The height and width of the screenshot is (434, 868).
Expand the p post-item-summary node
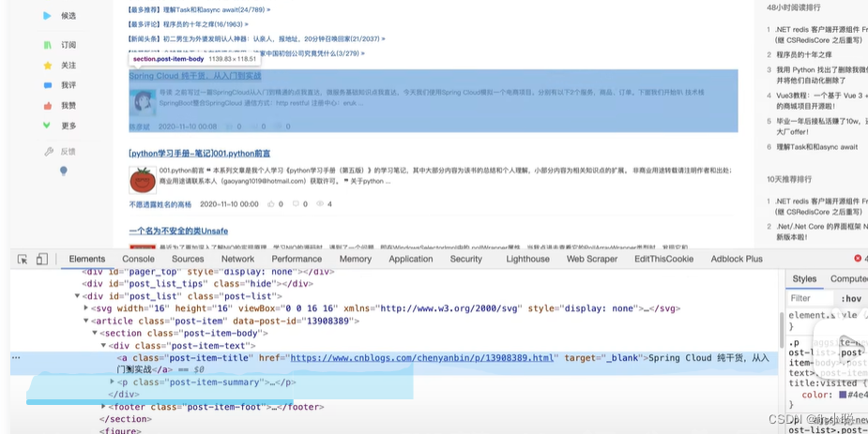click(x=113, y=382)
